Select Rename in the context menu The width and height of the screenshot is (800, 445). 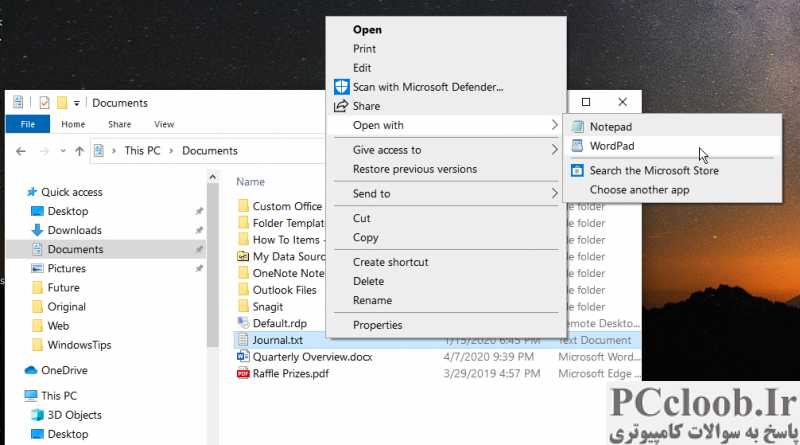pyautogui.click(x=372, y=301)
